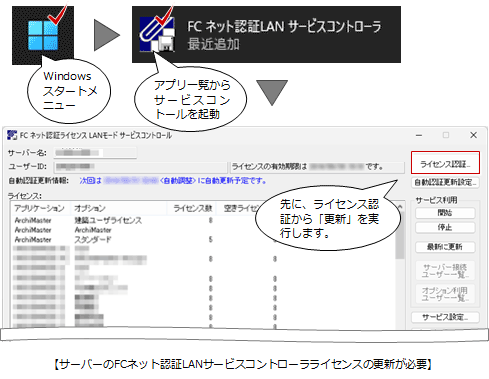
Task: Sort by オプション column header
Action: pyautogui.click(x=118, y=208)
